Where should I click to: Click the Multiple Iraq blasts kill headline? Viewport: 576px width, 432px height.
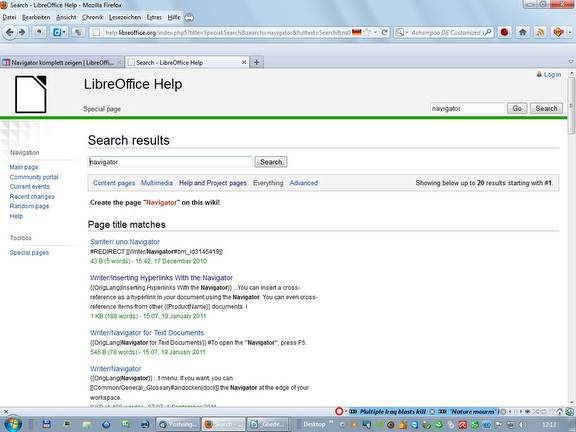point(392,412)
